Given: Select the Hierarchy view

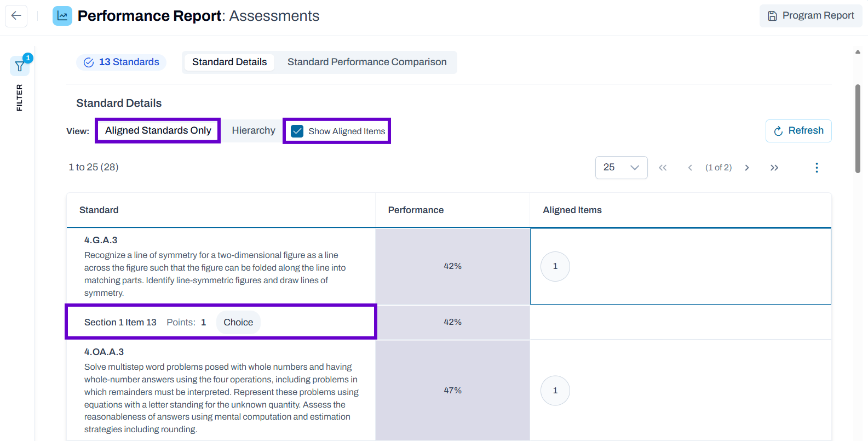Looking at the screenshot, I should (x=253, y=130).
